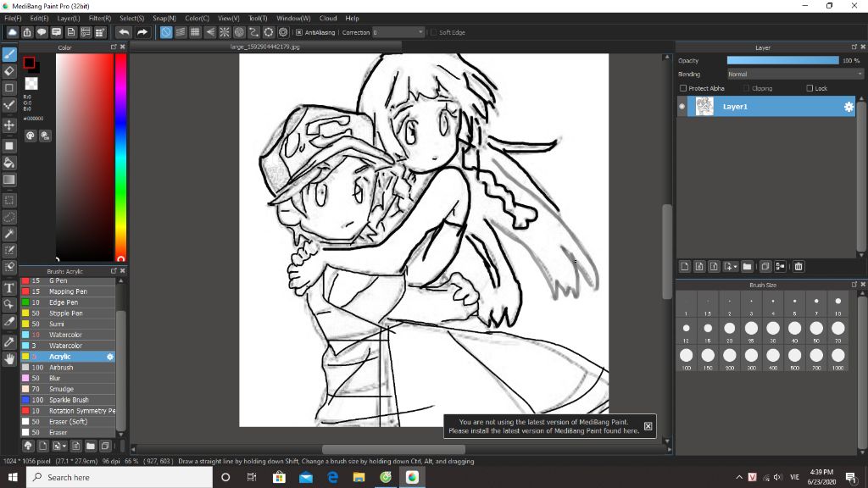
Task: Click the folder icon in Layer panel
Action: tap(748, 267)
